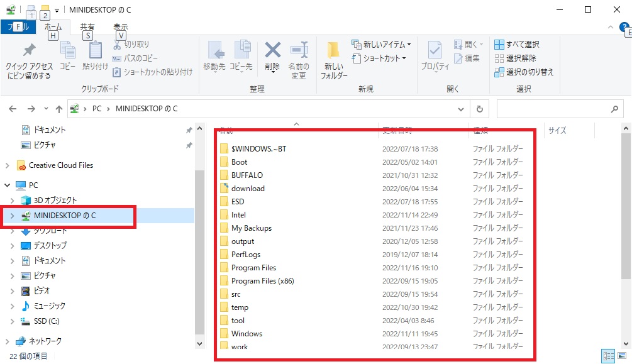Open the address bar history dropdown
Viewport: 632px width, 364px height.
(461, 109)
